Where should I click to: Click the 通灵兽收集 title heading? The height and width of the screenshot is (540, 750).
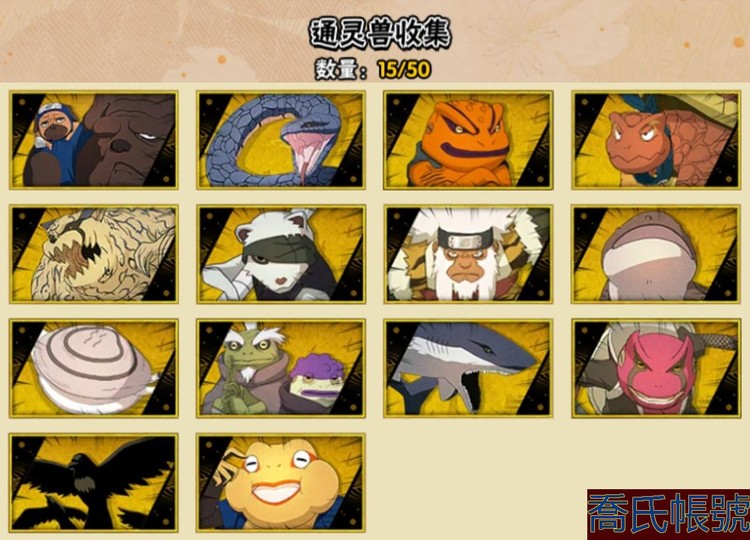tap(379, 33)
